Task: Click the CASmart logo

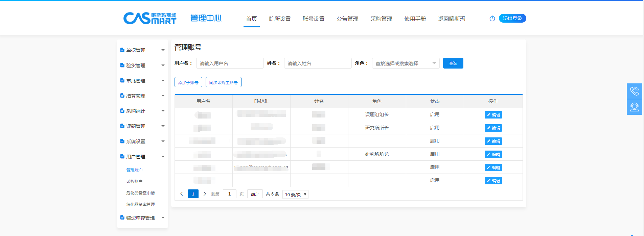Action: [150, 18]
